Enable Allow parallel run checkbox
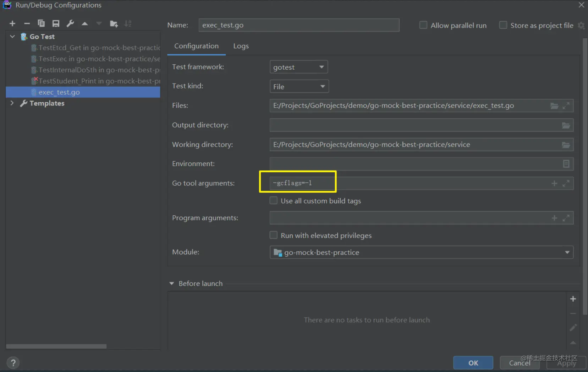Image resolution: width=588 pixels, height=372 pixels. 423,25
